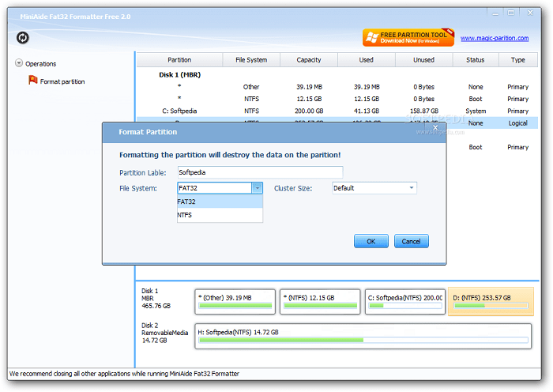Close the Format Partition dialog
Image resolution: width=553 pixels, height=392 pixels.
tap(434, 126)
